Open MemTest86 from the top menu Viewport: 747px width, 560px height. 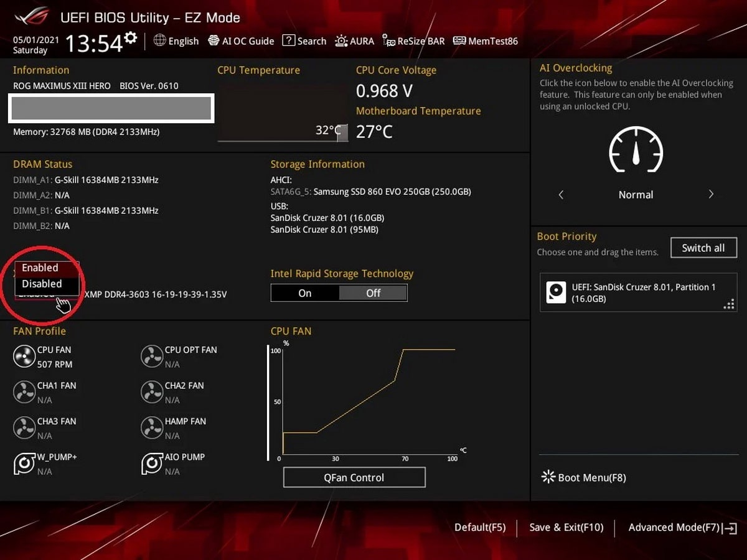(x=486, y=41)
